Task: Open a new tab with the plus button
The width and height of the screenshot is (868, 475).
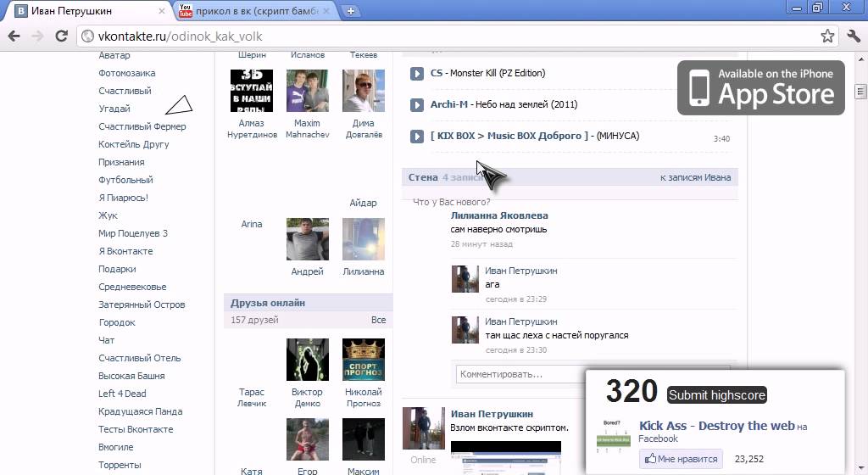Action: (350, 11)
